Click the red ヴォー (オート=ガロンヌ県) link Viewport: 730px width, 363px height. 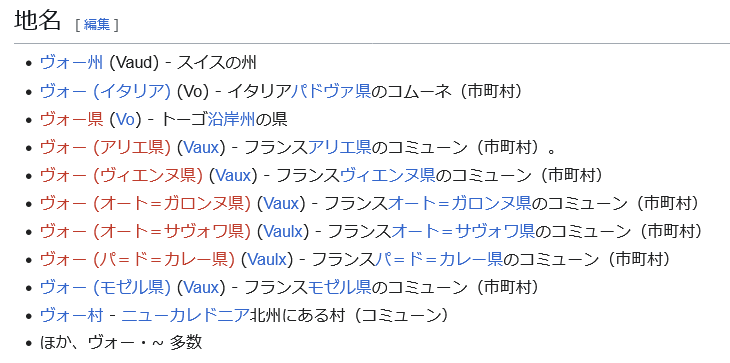(x=145, y=203)
